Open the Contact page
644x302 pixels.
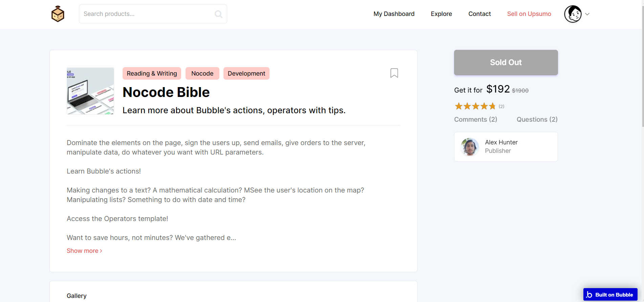point(479,14)
